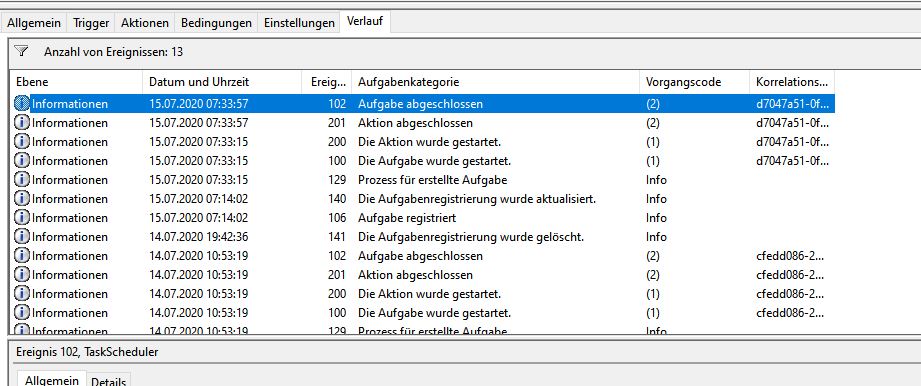This screenshot has width=921, height=386.
Task: Click info icon of 15.07.2020 Aufgabe abgeschlossen row
Action: [x=22, y=103]
